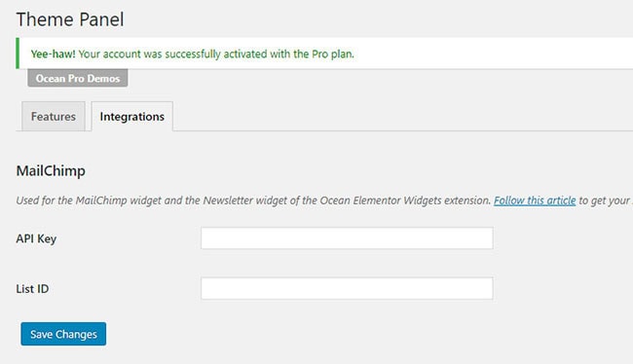
Task: Click the bold Yee-haw! notice text
Action: 53,54
